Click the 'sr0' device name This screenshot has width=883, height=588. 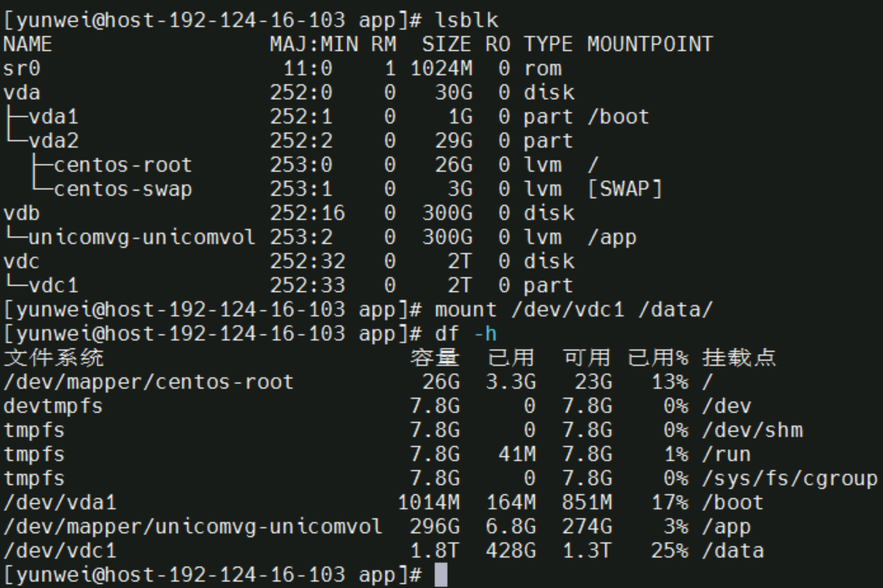coord(22,68)
